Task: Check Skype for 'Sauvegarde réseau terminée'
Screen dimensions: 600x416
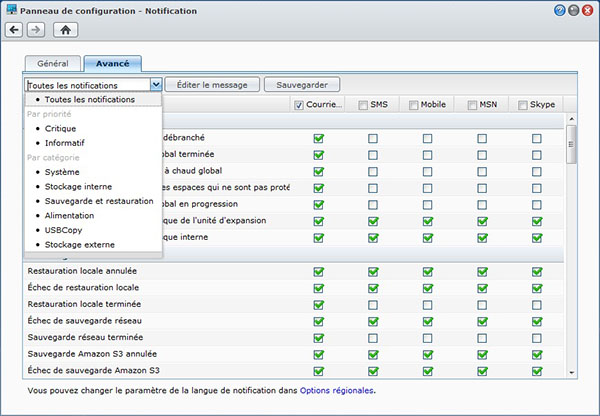Action: coord(537,338)
